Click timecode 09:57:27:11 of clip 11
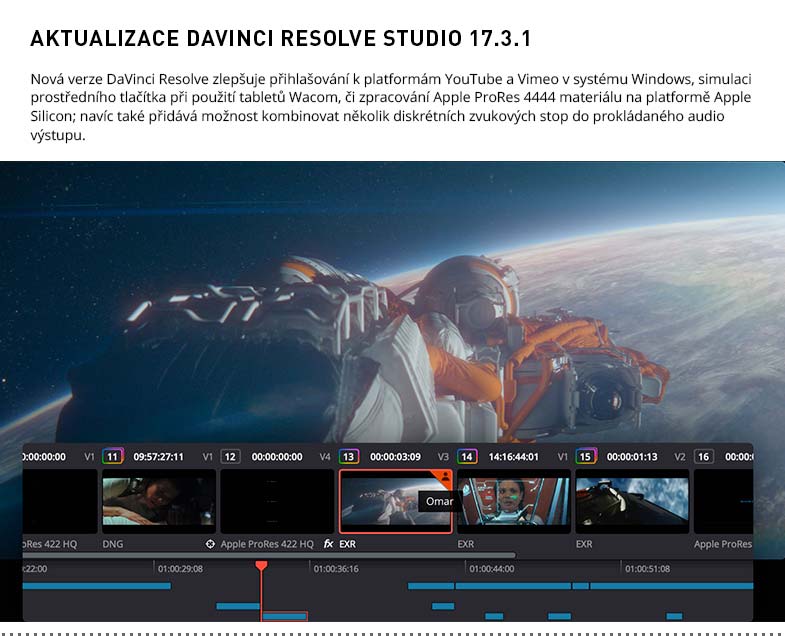Image resolution: width=785 pixels, height=636 pixels. (158, 457)
